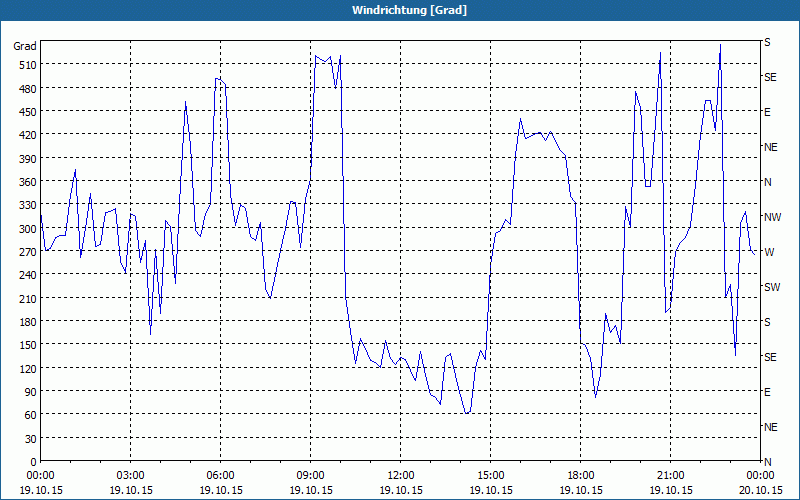Click the y-axis value 330
Image resolution: width=800 pixels, height=500 pixels.
click(x=28, y=205)
